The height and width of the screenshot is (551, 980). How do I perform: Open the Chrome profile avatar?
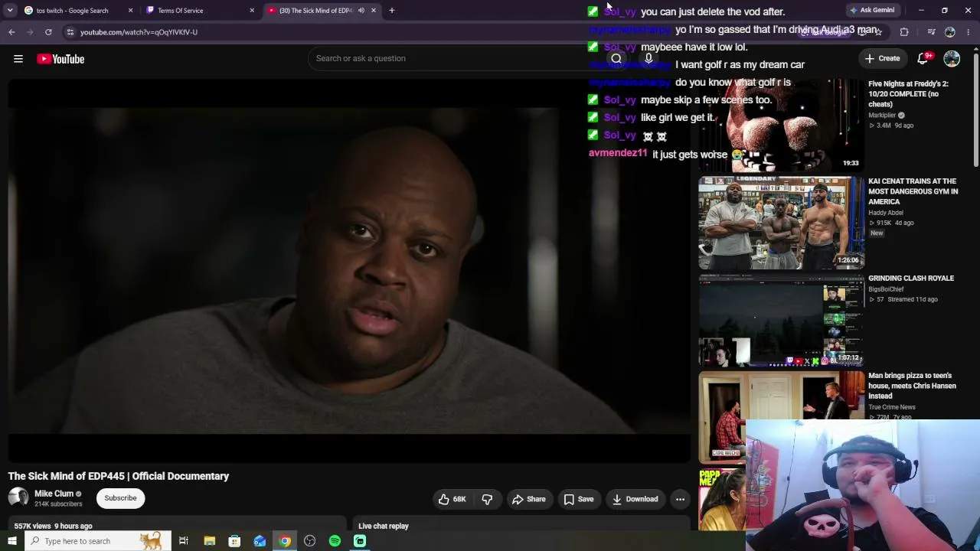[x=950, y=31]
